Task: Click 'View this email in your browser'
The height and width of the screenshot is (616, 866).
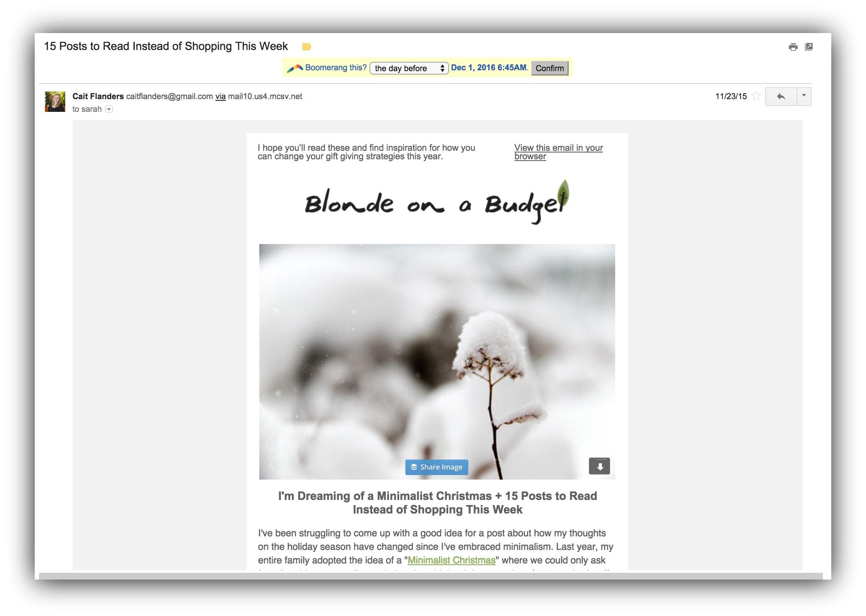Action: 559,151
